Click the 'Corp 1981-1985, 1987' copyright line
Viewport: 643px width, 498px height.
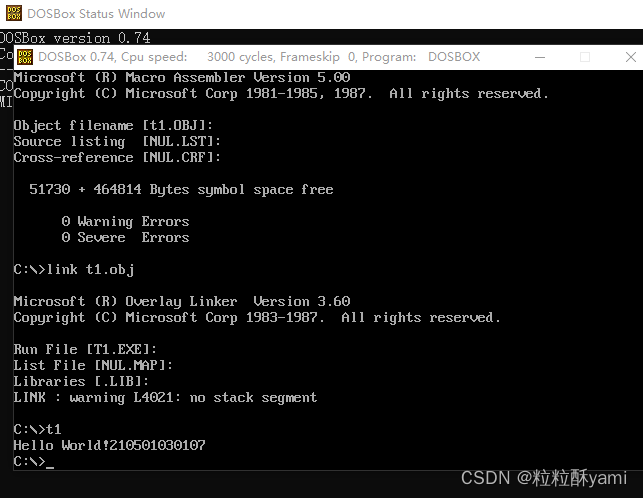coord(281,94)
